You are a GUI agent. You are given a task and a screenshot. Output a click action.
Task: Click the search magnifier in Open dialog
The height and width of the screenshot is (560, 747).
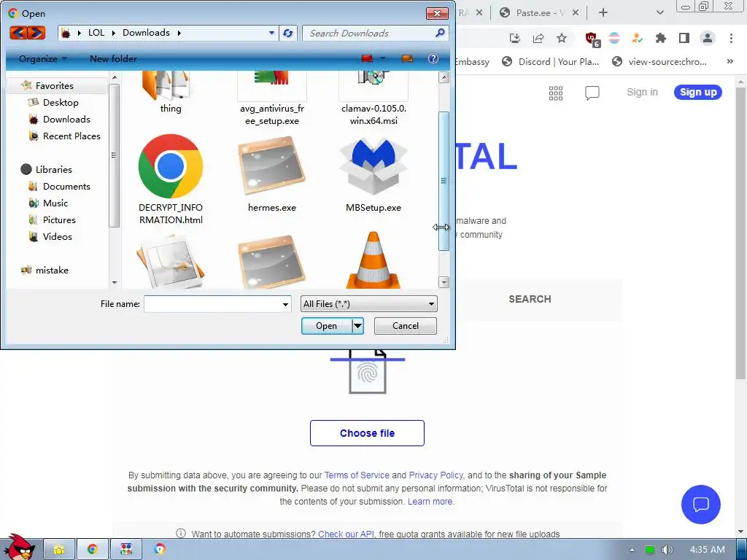[x=440, y=33]
